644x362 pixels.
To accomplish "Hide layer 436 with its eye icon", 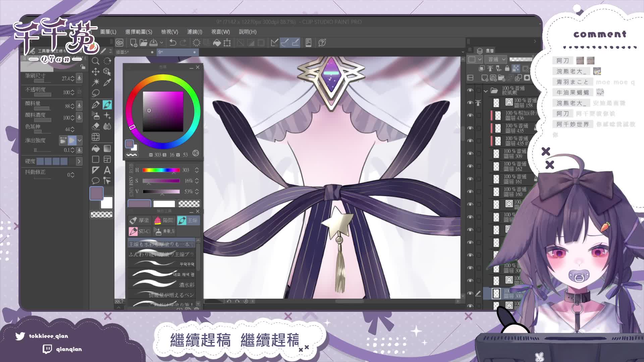I will pyautogui.click(x=470, y=115).
